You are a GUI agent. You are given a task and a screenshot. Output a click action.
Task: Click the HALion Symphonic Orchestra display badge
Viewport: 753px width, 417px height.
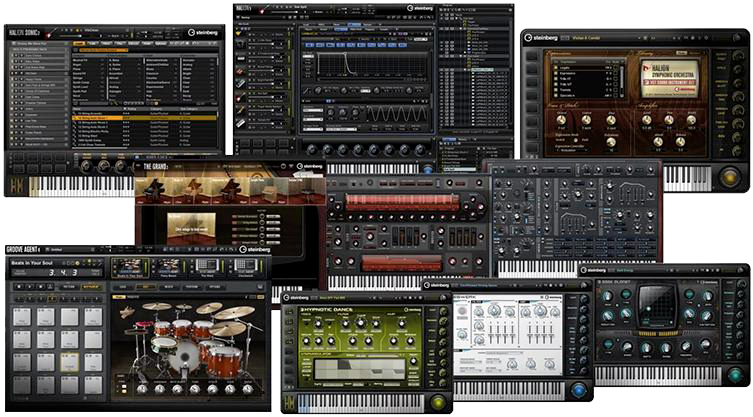pos(670,78)
